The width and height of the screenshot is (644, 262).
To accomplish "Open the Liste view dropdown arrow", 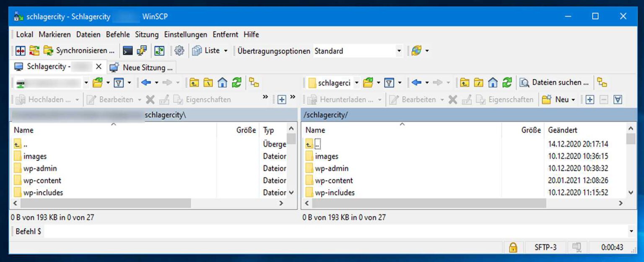I will 225,50.
